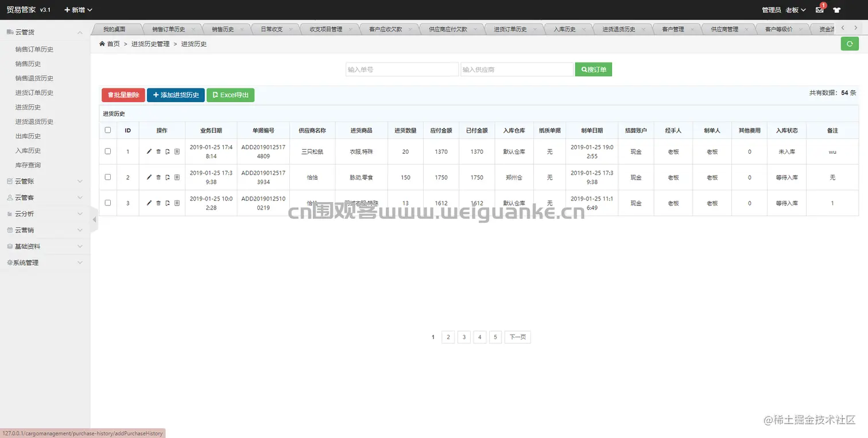Close the 收支项目管理 tab
The height and width of the screenshot is (438, 868).
(350, 29)
